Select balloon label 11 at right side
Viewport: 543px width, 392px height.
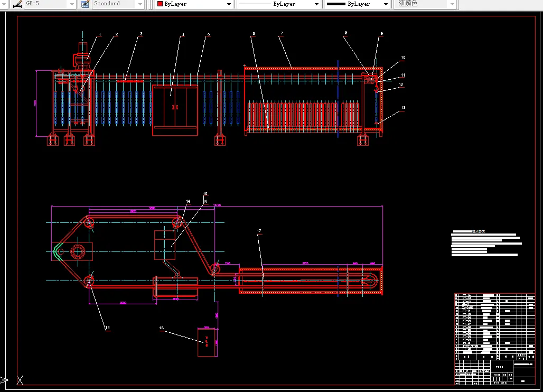403,75
